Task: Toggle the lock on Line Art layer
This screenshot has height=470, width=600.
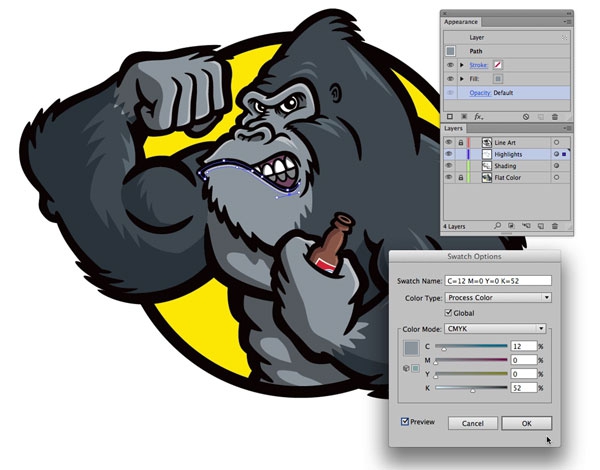Action: 461,143
